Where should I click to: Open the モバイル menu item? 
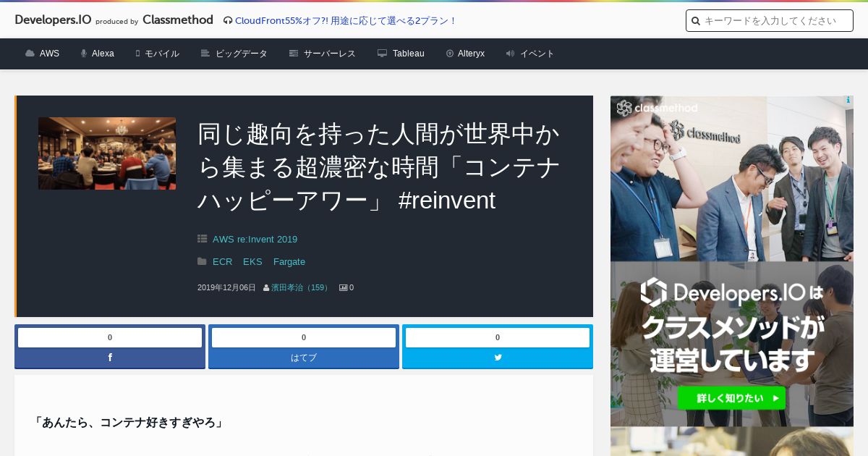click(162, 54)
